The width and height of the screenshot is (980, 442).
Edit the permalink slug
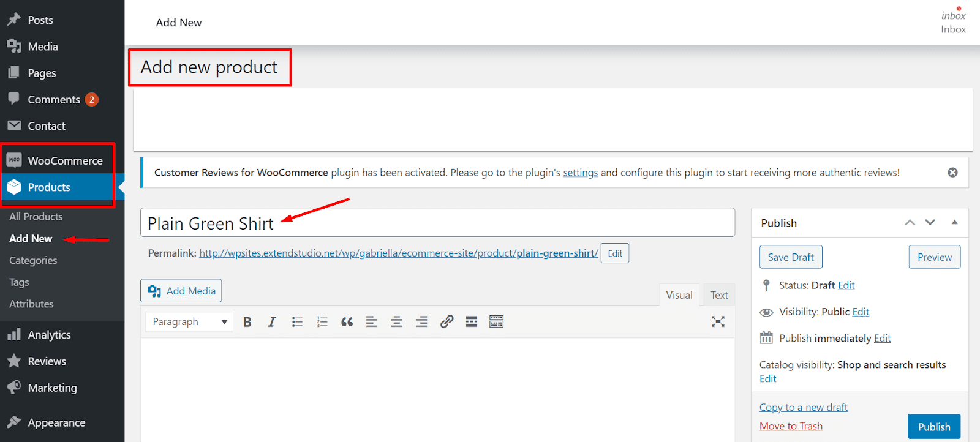click(615, 253)
